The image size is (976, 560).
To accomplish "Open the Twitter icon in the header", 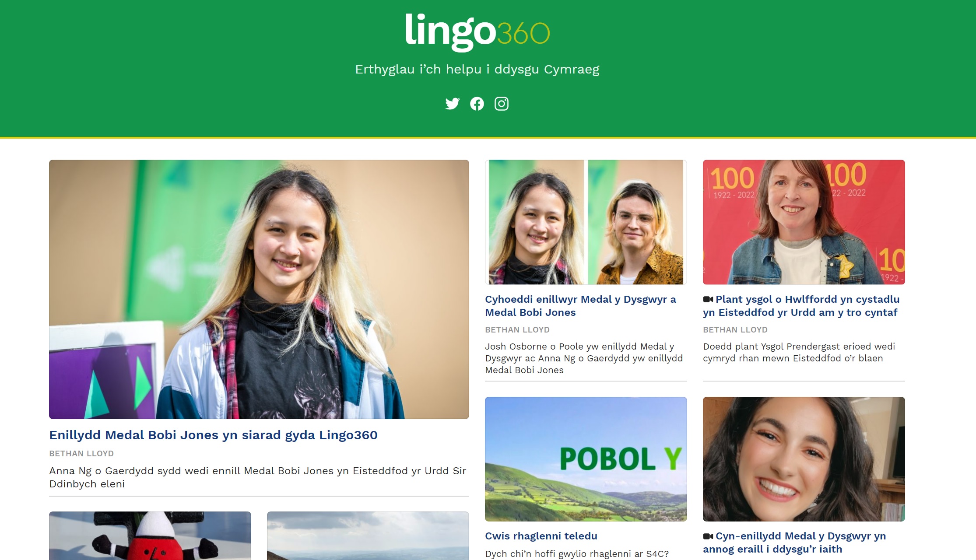I will point(452,104).
